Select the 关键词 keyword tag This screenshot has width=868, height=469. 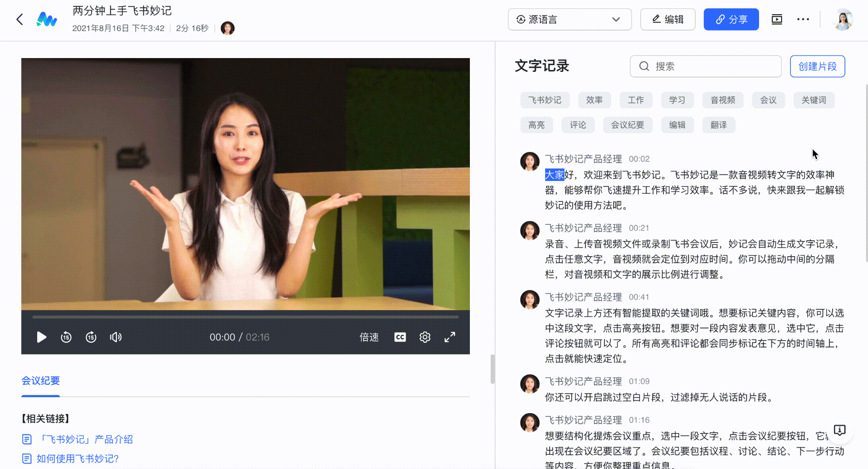click(x=814, y=100)
